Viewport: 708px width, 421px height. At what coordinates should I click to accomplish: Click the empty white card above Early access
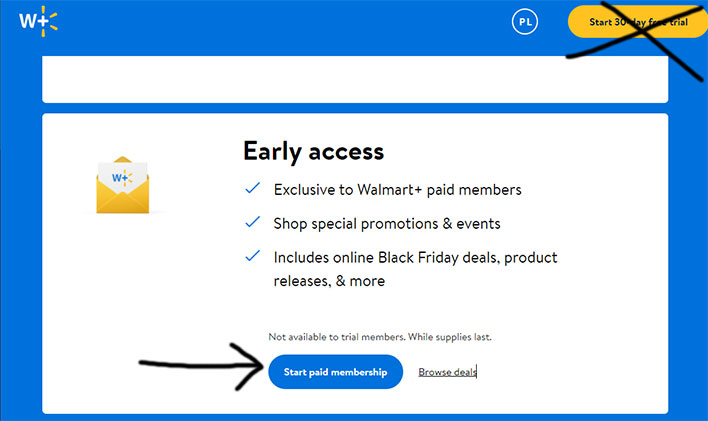point(354,80)
